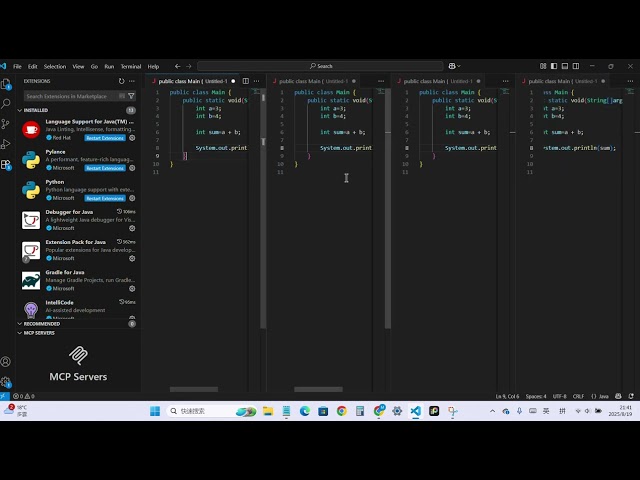
Task: Change line ending via CRLF
Action: click(x=578, y=396)
